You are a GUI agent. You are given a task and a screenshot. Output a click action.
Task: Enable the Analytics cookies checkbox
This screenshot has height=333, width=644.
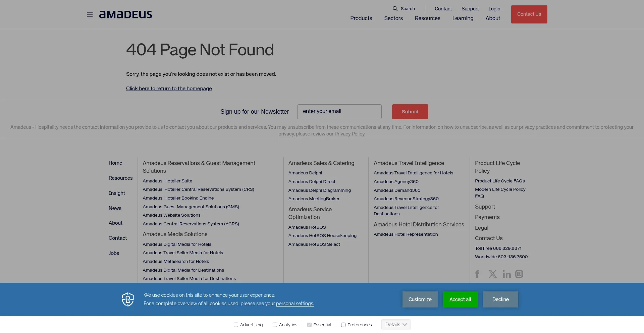(275, 325)
